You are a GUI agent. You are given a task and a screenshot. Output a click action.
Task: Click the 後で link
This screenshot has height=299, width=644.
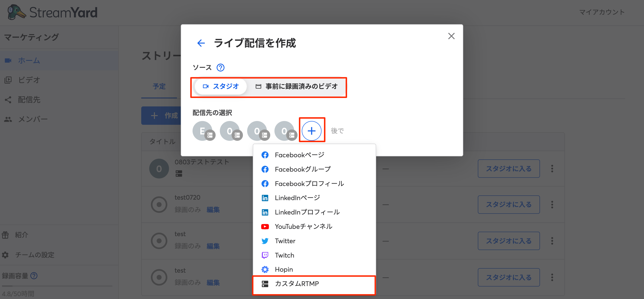coord(337,131)
